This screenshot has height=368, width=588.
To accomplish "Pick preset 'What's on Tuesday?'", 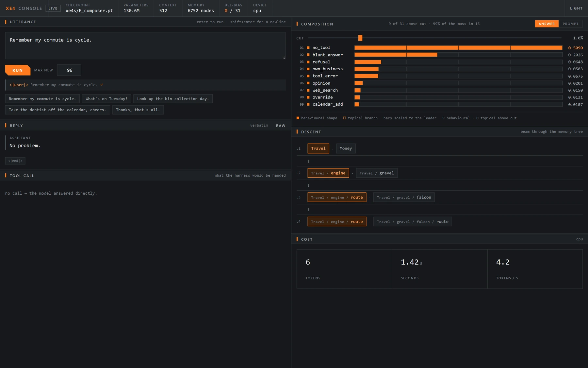I will [106, 99].
